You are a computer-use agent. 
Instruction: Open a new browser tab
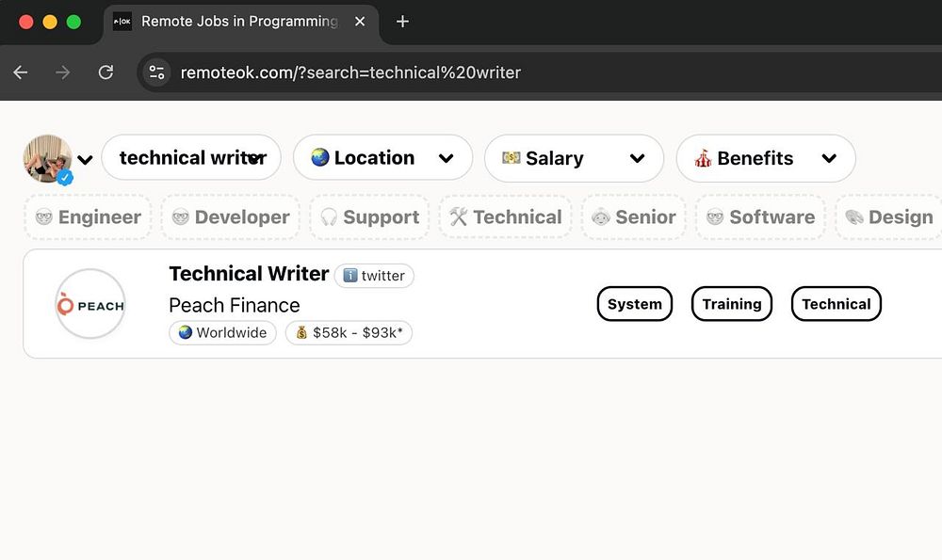(402, 22)
